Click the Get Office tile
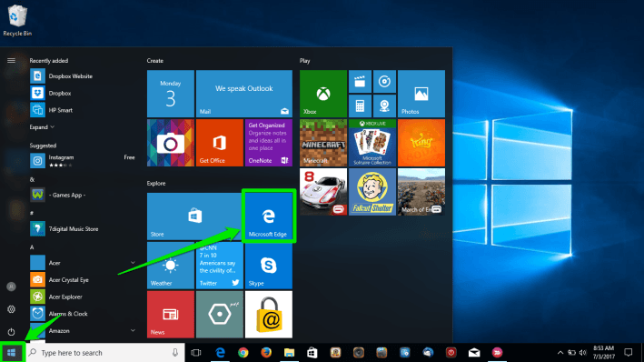 pyautogui.click(x=219, y=143)
